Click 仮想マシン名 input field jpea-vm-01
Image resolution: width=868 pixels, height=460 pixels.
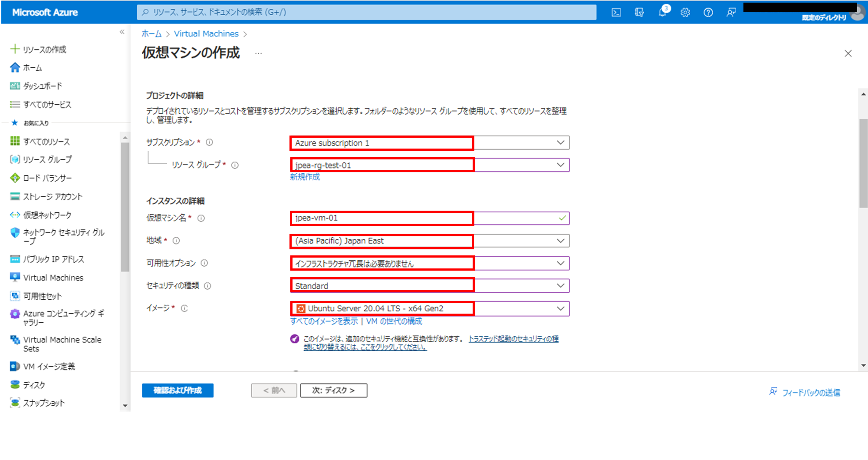[x=430, y=218]
